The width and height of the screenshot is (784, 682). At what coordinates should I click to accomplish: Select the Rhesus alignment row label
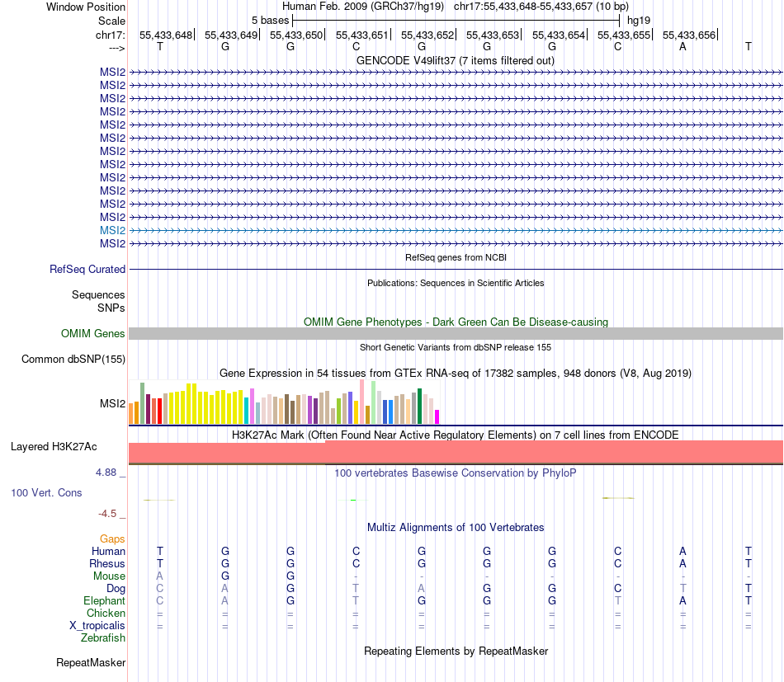click(107, 563)
